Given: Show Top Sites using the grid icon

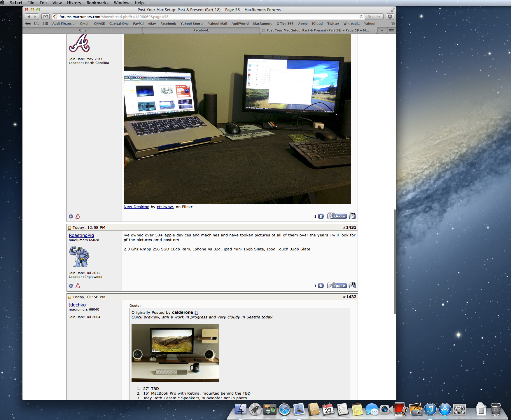Looking at the screenshot, I should pos(45,24).
